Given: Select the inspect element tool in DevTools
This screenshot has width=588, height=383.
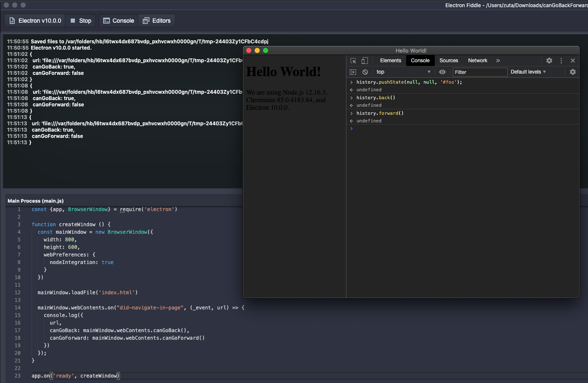Looking at the screenshot, I should 353,61.
